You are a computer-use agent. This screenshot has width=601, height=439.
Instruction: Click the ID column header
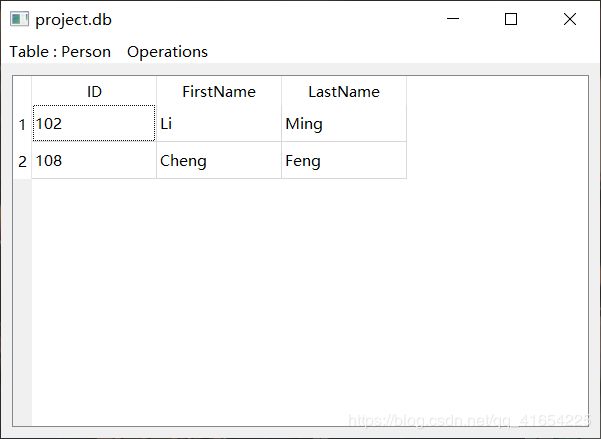tap(94, 91)
